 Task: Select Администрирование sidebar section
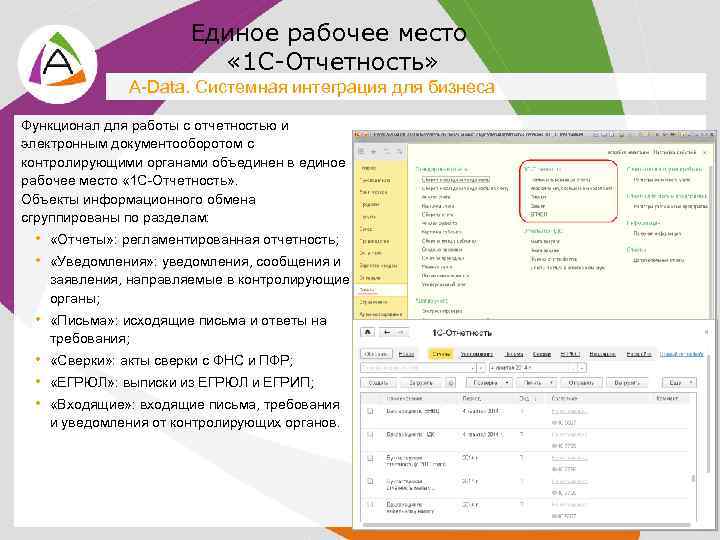[x=381, y=314]
